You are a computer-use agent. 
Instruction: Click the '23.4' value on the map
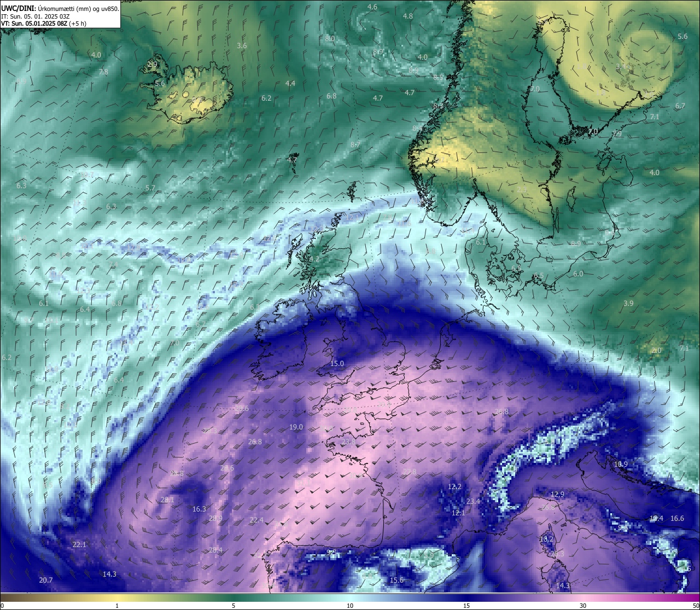(x=473, y=502)
